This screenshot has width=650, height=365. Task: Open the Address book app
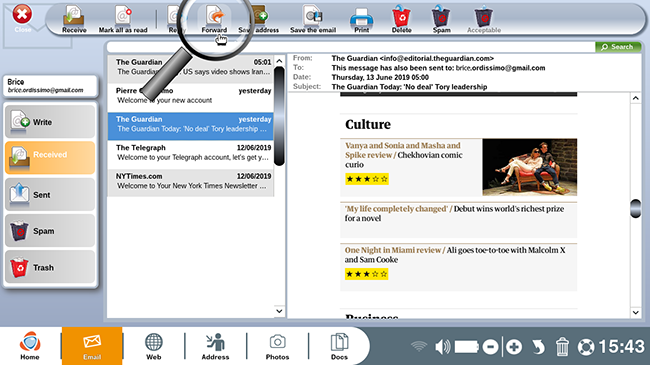pos(215,346)
